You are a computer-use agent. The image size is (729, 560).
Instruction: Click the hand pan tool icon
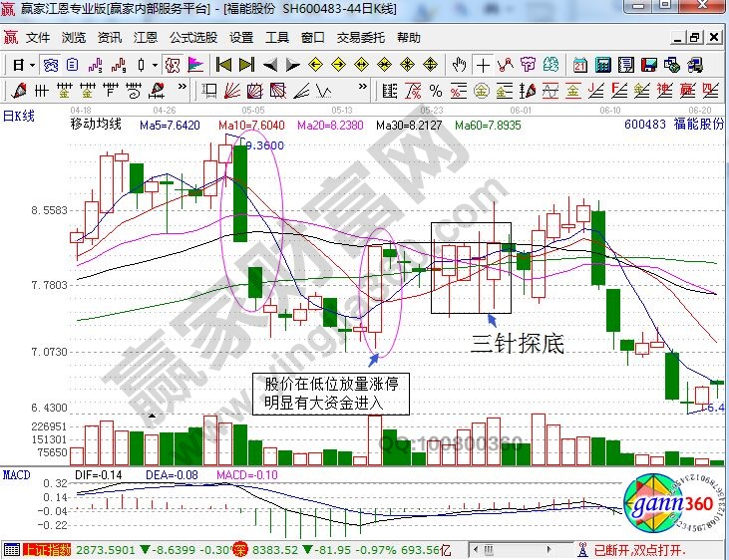(459, 65)
